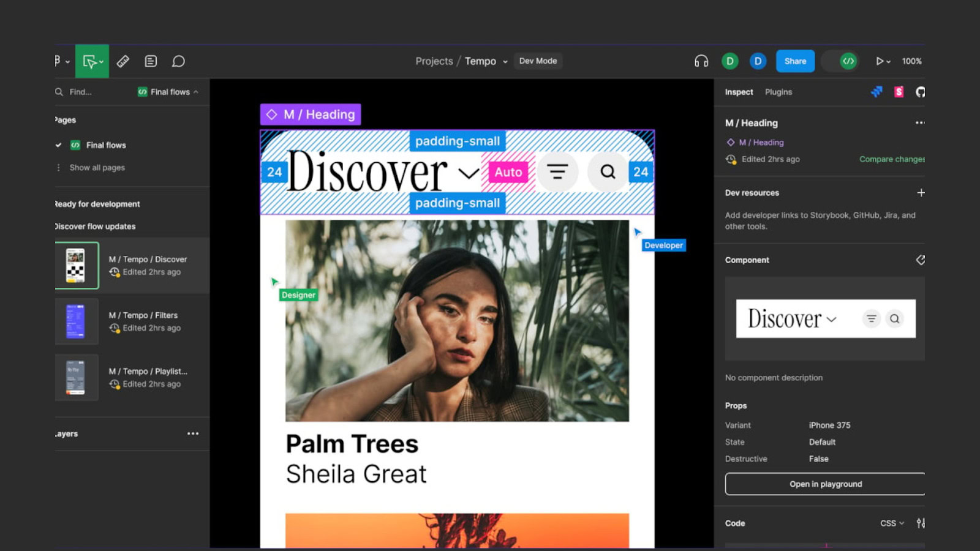Switch to the Plugins tab
Screen dimensions: 980x551
click(778, 92)
